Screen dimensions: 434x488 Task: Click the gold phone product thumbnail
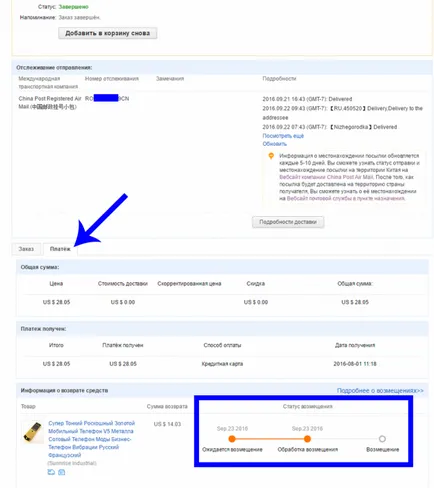coord(33,432)
